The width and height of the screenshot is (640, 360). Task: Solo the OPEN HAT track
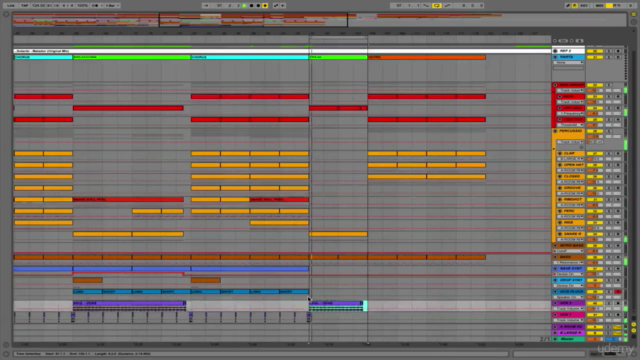click(x=609, y=165)
